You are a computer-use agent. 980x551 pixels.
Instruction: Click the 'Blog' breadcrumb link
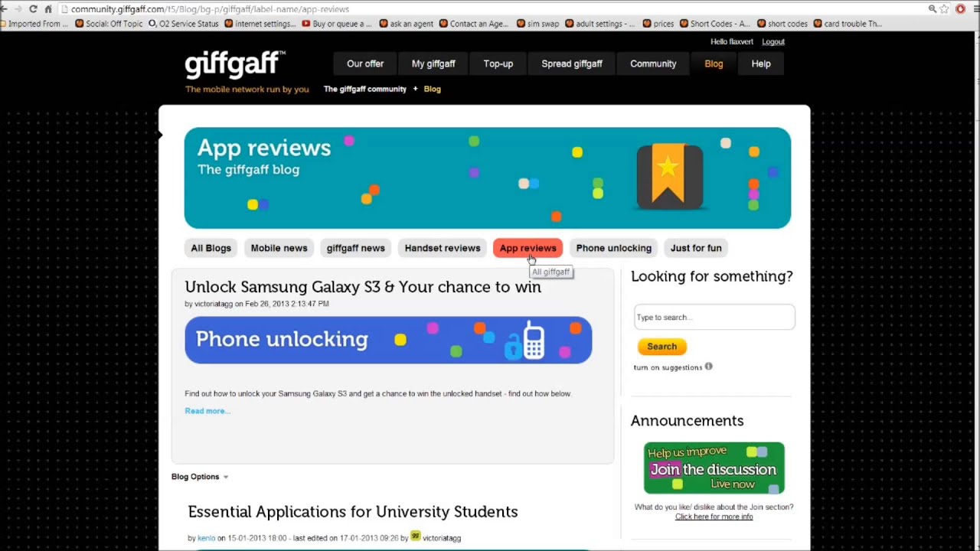(433, 89)
